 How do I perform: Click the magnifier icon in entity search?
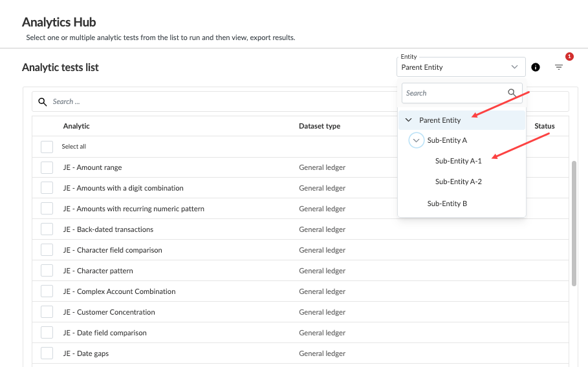coord(512,93)
